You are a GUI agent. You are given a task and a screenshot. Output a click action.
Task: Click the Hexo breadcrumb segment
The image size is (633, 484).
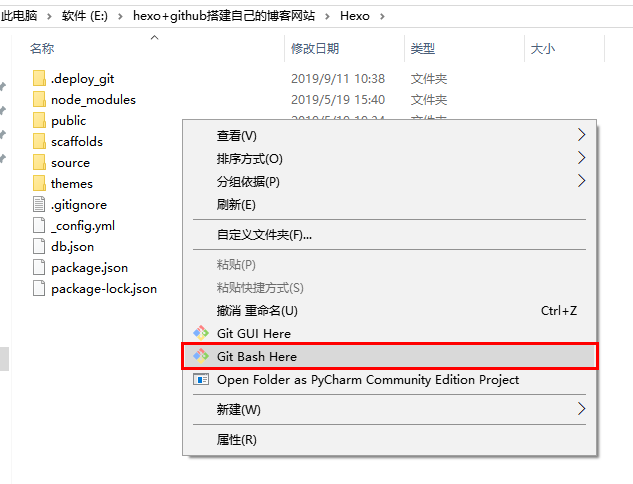point(355,16)
